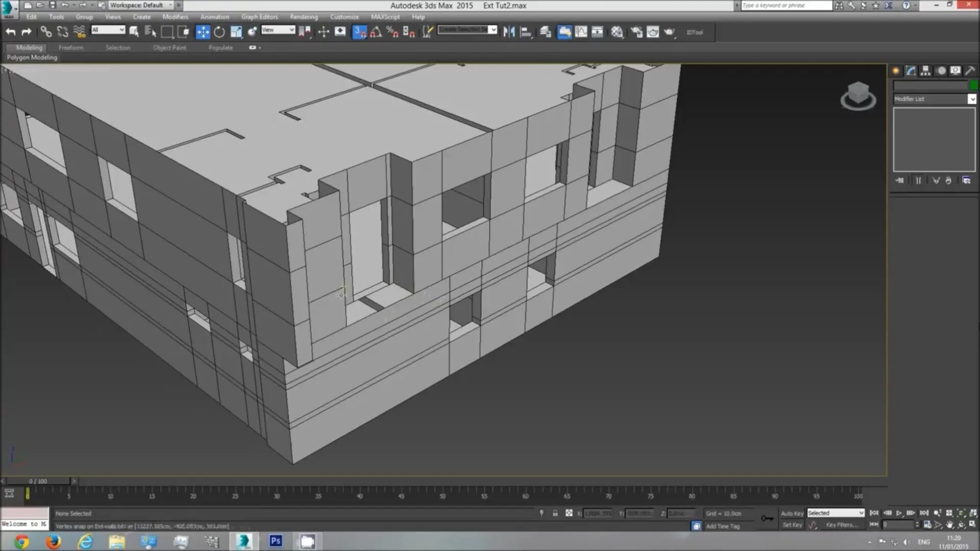This screenshot has width=980, height=551.
Task: Switch to the Freeform ribbon tab
Action: 71,47
